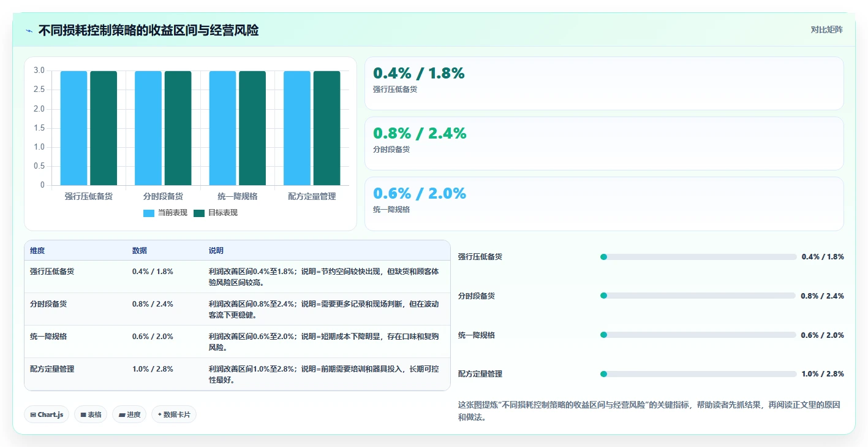Click the 统一降规格 progress bar
This screenshot has height=447, width=868.
698,335
